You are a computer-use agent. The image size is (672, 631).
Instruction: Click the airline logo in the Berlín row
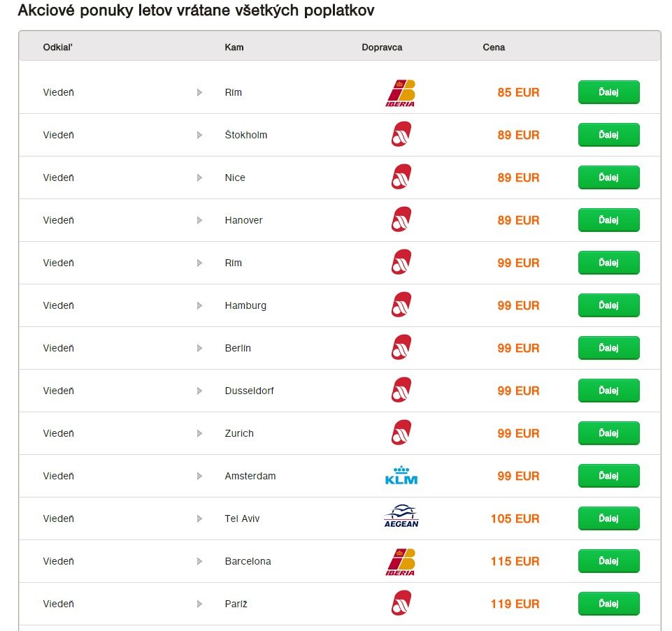pos(401,347)
